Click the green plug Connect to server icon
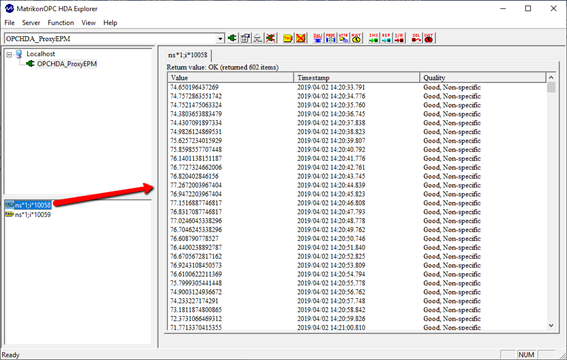 (x=233, y=38)
